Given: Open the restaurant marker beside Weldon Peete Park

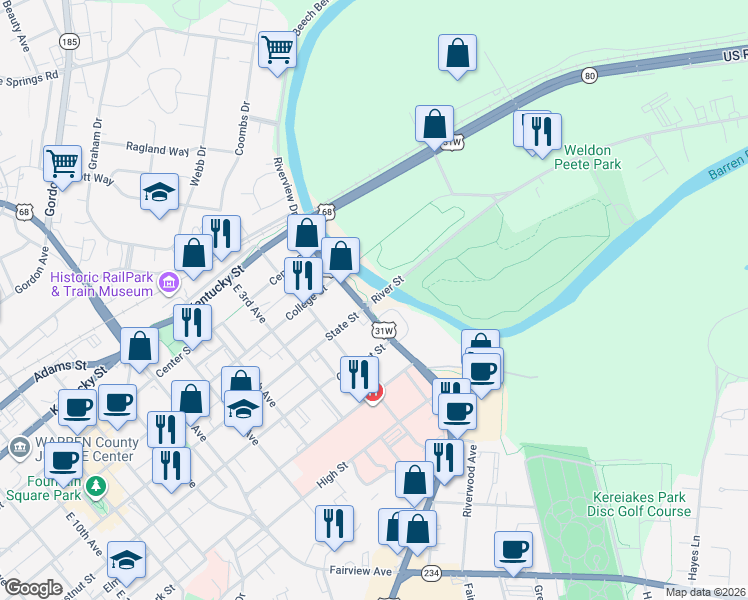Looking at the screenshot, I should [x=542, y=132].
